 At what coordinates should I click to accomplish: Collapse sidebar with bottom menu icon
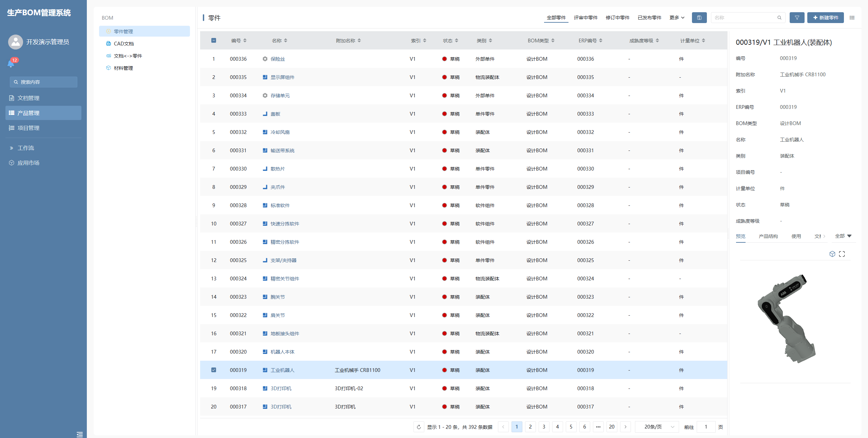80,434
